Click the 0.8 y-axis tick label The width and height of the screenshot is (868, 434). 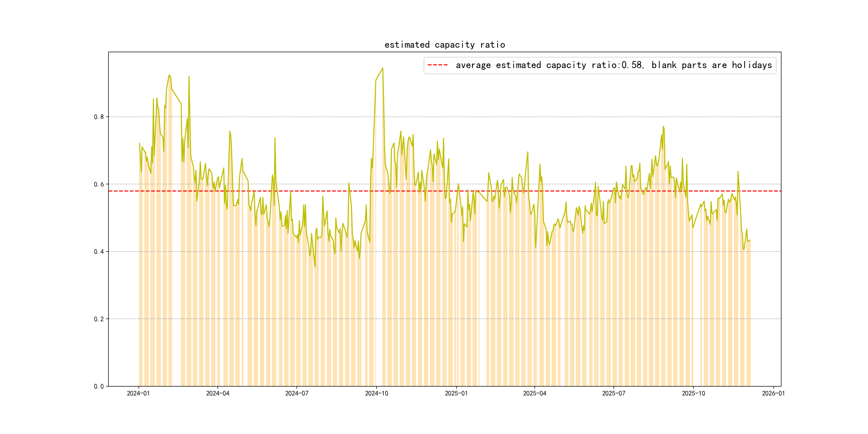pos(99,117)
